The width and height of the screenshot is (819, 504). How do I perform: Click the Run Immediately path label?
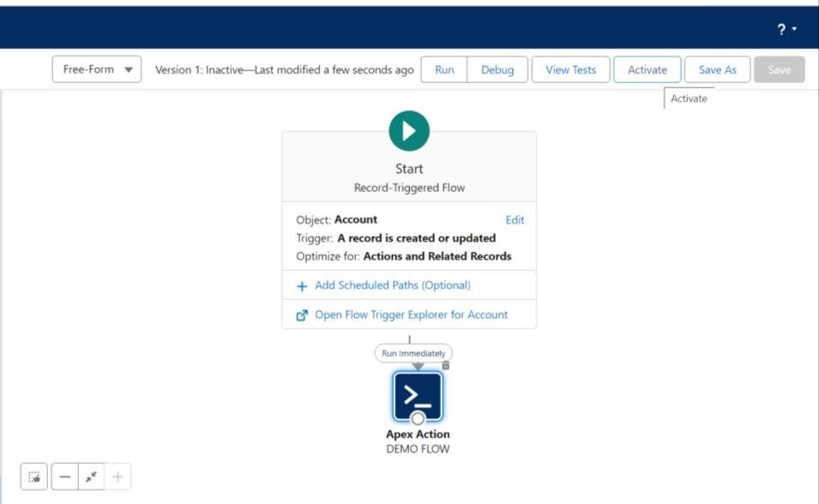click(413, 353)
